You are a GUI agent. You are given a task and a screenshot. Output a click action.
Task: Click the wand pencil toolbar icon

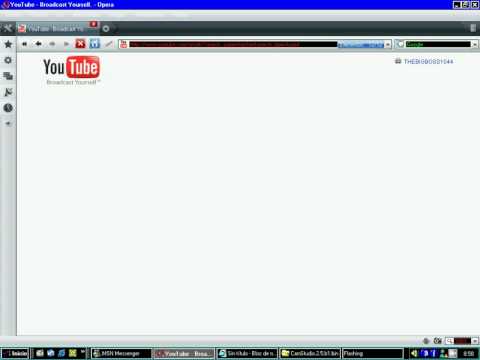109,44
